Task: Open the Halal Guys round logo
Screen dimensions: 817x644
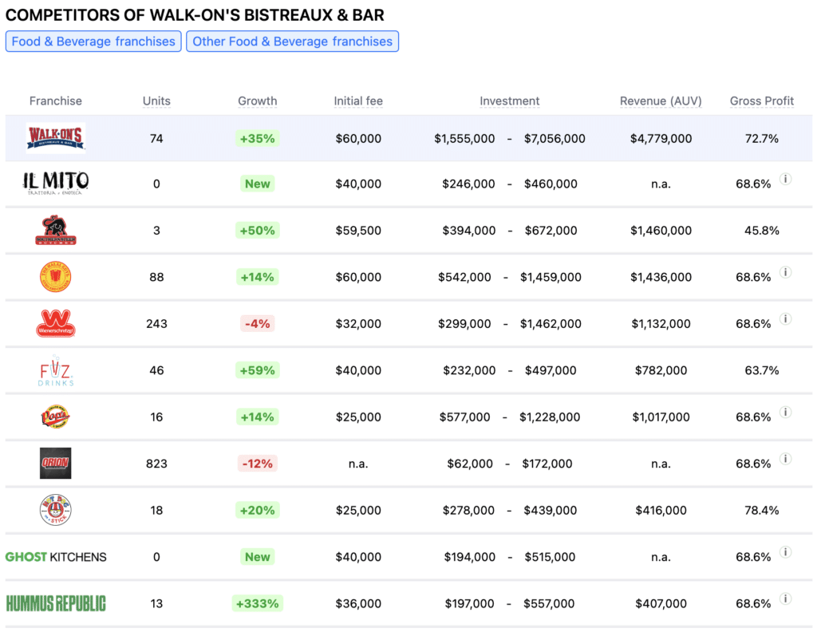Action: click(x=56, y=277)
